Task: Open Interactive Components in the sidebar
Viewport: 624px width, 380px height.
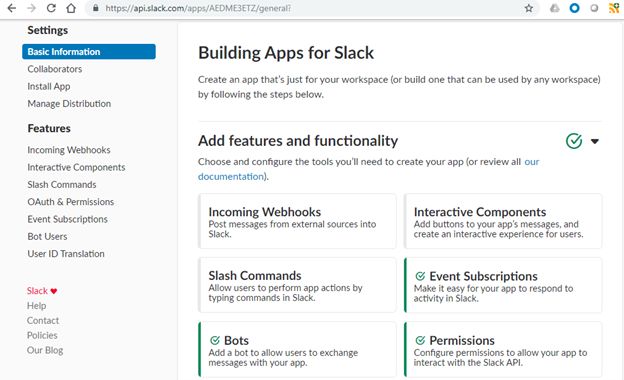Action: (x=76, y=167)
